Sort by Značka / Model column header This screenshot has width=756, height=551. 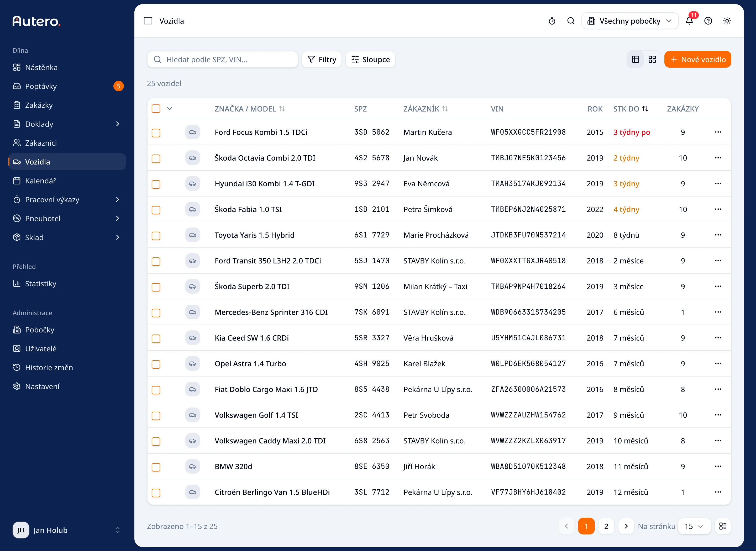250,109
